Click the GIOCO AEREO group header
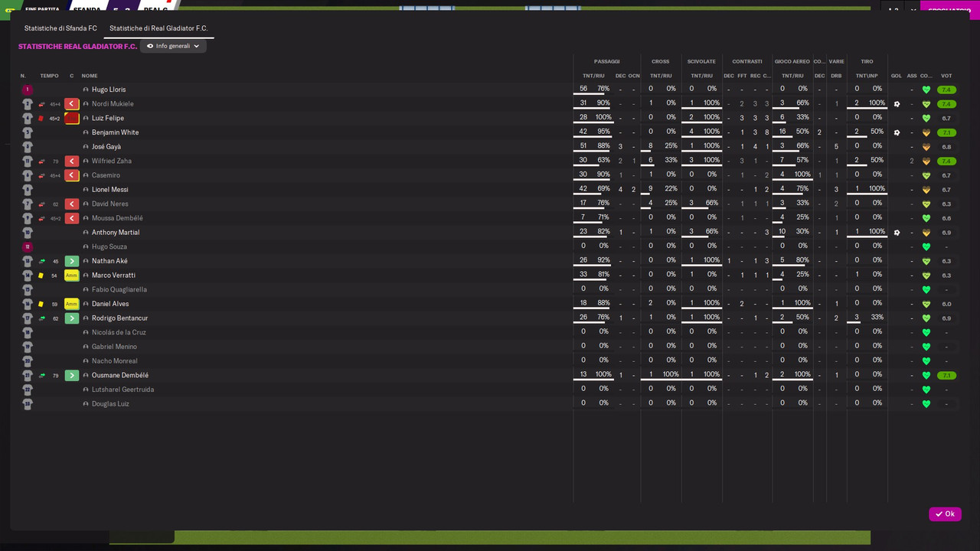The height and width of the screenshot is (551, 980). coord(792,61)
